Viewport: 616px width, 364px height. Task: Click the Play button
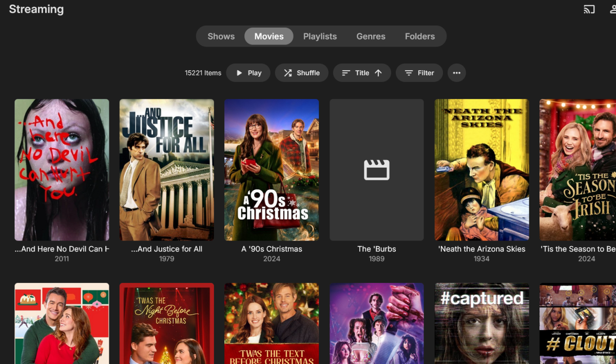tap(248, 73)
